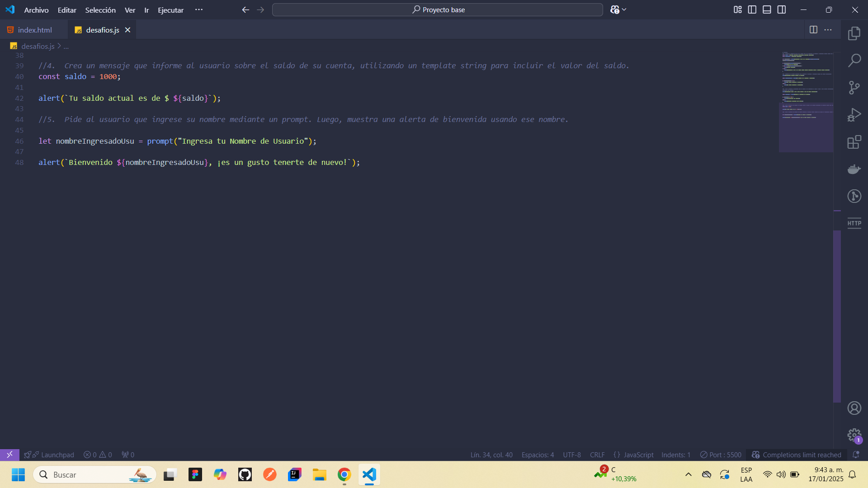This screenshot has width=868, height=488.
Task: Click line number 46 in gutter
Action: (x=19, y=141)
